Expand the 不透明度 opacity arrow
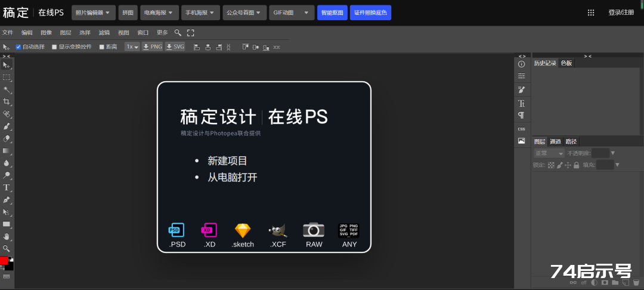The height and width of the screenshot is (290, 644). pos(613,153)
